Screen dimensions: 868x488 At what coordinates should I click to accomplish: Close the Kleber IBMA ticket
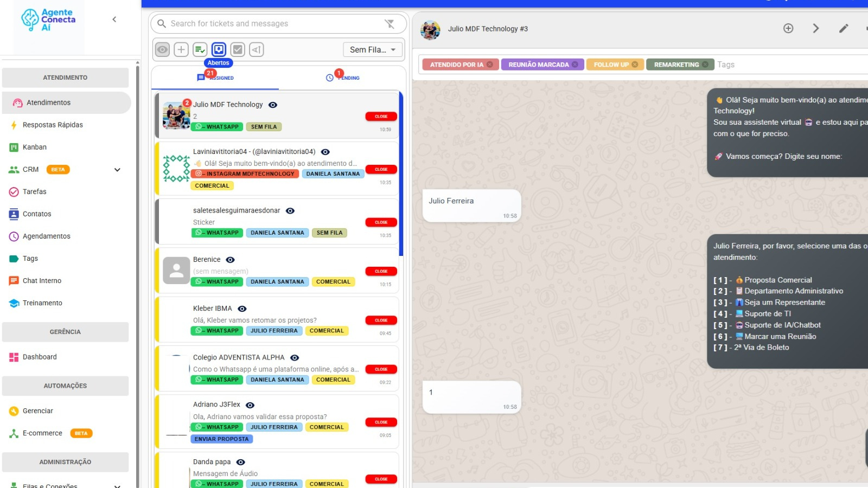(x=381, y=320)
